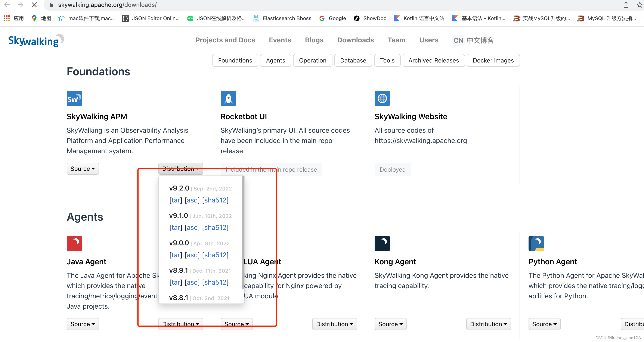
Task: Click the dark Kong Agent icon
Action: pos(382,243)
